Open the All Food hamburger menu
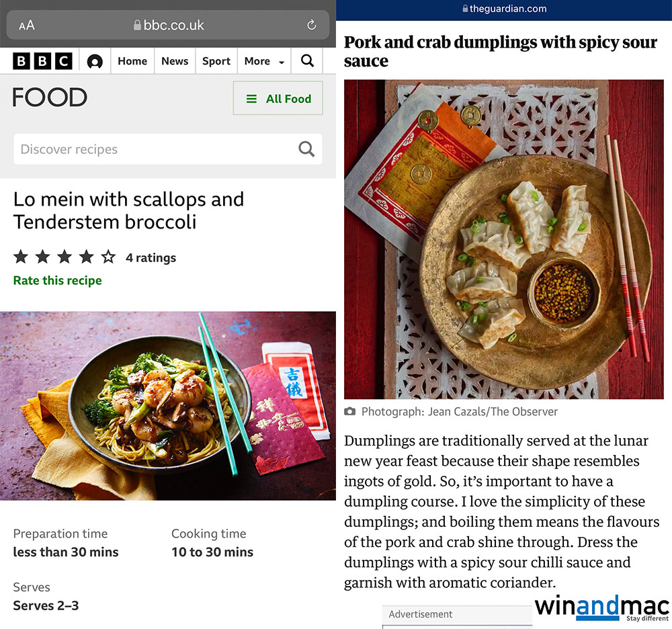This screenshot has height=629, width=672. click(x=278, y=99)
